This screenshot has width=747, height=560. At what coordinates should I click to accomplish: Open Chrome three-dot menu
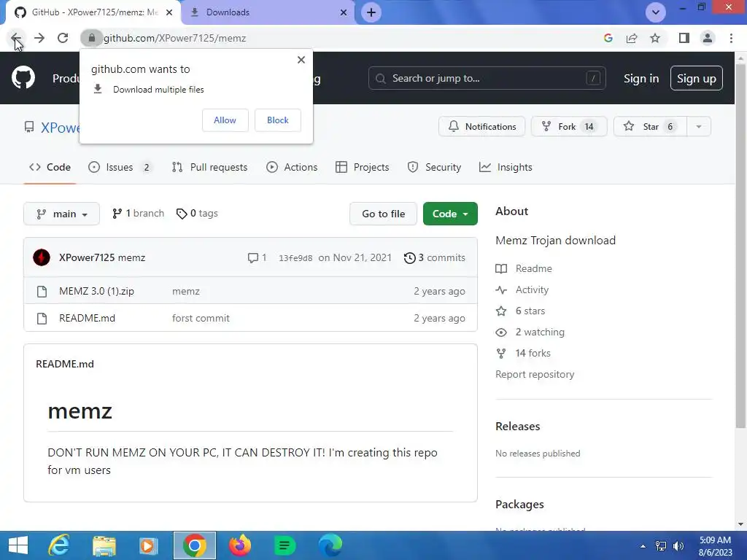pyautogui.click(x=731, y=38)
